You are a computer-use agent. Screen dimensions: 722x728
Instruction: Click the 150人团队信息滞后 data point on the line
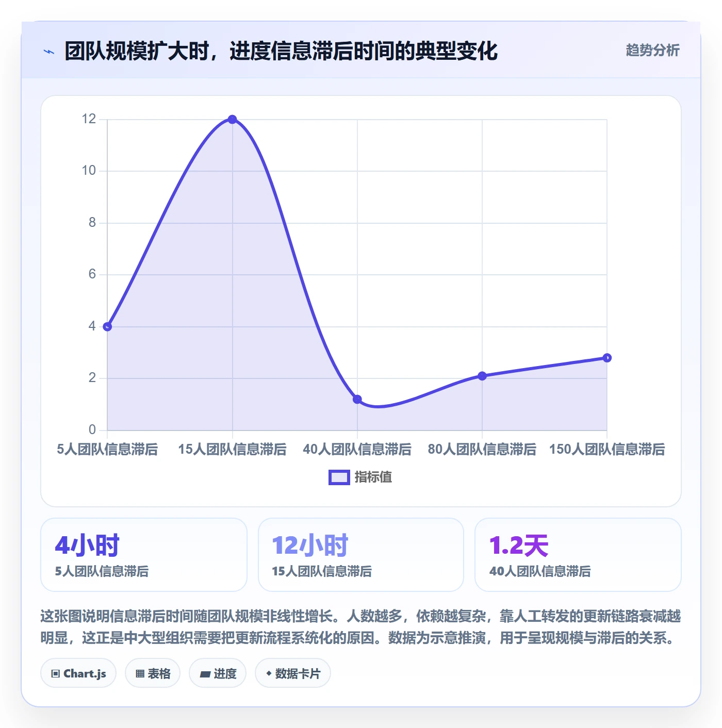coord(607,358)
